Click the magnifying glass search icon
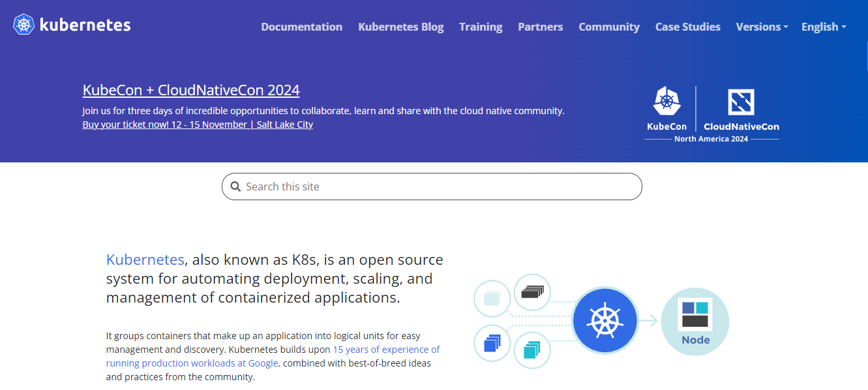868x390 pixels. tap(235, 187)
